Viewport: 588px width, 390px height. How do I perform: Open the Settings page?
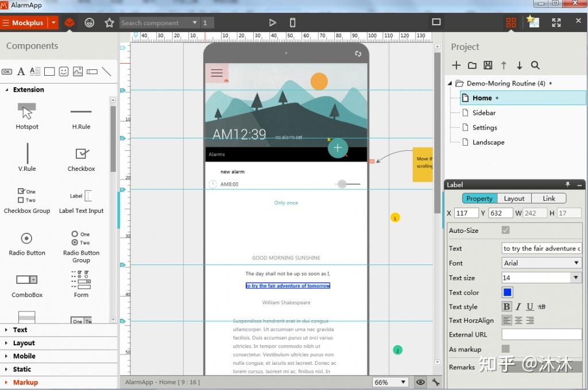(x=485, y=128)
